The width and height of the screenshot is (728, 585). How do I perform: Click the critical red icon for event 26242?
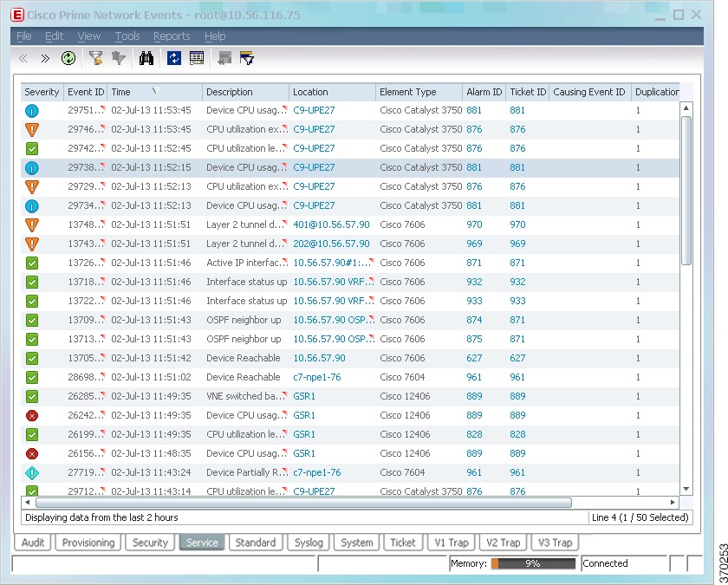coord(32,415)
